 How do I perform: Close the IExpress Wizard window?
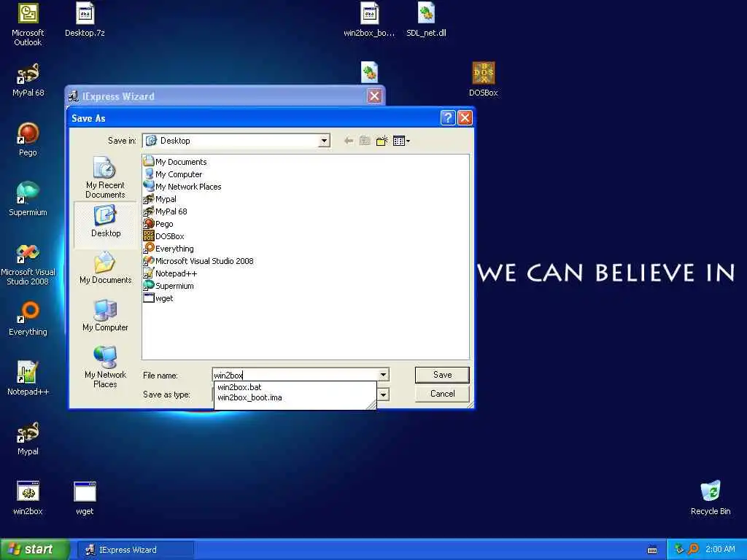click(x=374, y=96)
